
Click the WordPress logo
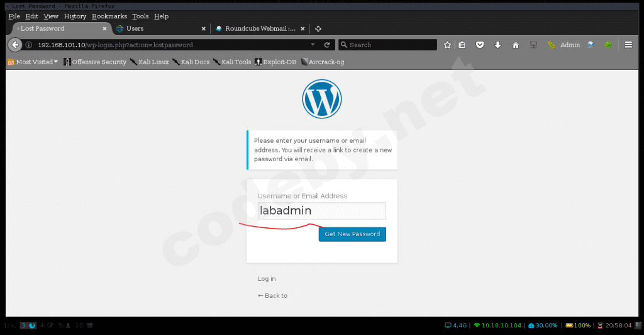(322, 99)
